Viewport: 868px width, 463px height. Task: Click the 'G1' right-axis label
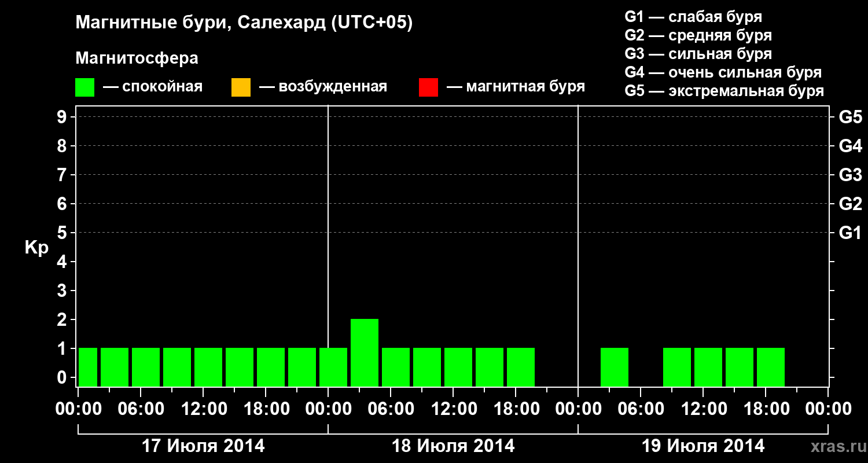851,233
